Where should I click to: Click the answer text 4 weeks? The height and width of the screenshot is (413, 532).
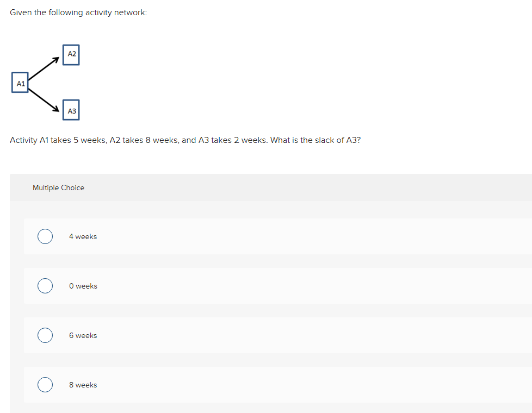tap(83, 236)
